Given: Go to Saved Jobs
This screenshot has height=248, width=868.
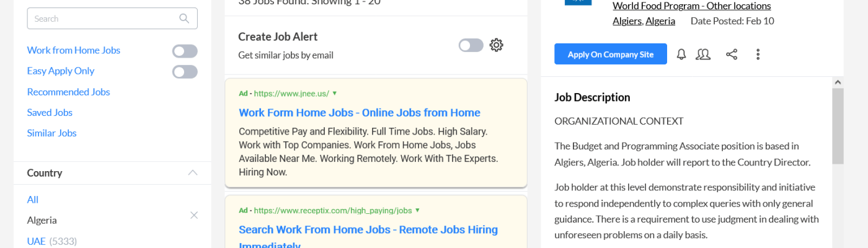Looking at the screenshot, I should pos(50,112).
